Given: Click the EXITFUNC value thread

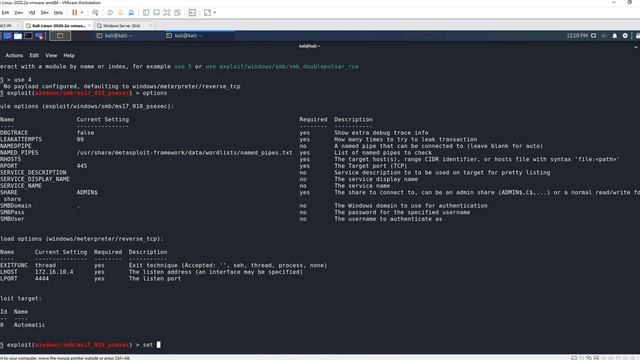Looking at the screenshot, I should click(45, 265).
